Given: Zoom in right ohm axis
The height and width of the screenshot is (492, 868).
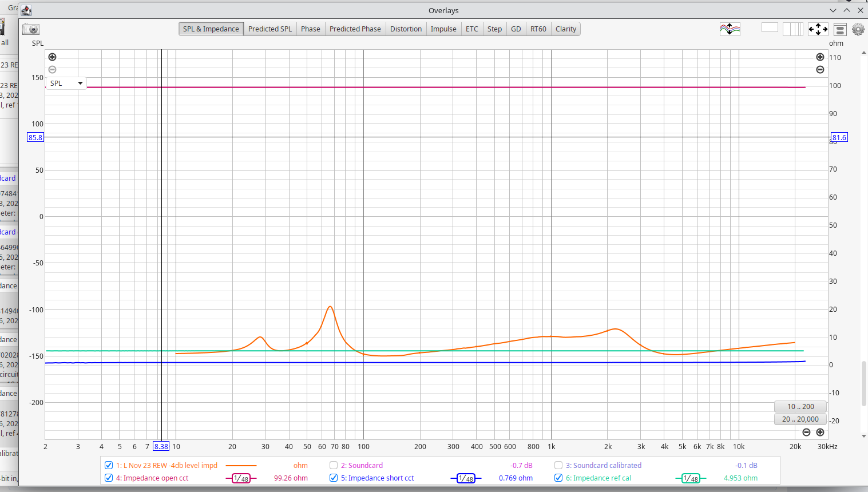Looking at the screenshot, I should point(820,57).
